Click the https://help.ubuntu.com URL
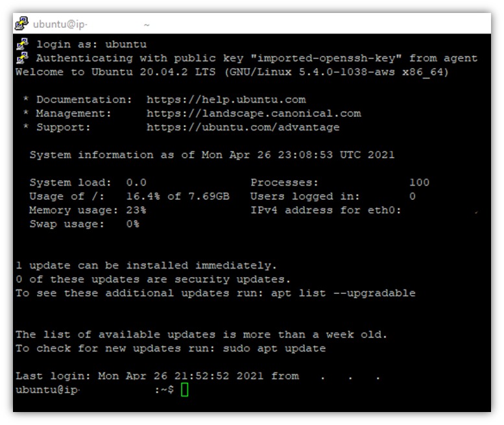The width and height of the screenshot is (504, 425). [226, 99]
